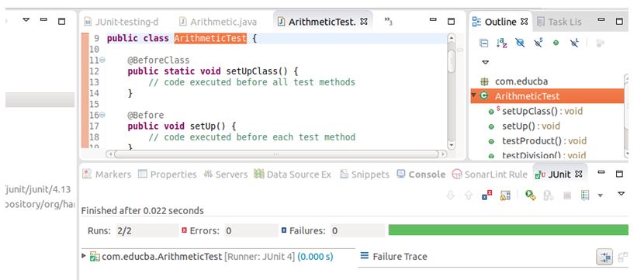Close the Outline view tab
644x280 pixels.
pyautogui.click(x=524, y=22)
